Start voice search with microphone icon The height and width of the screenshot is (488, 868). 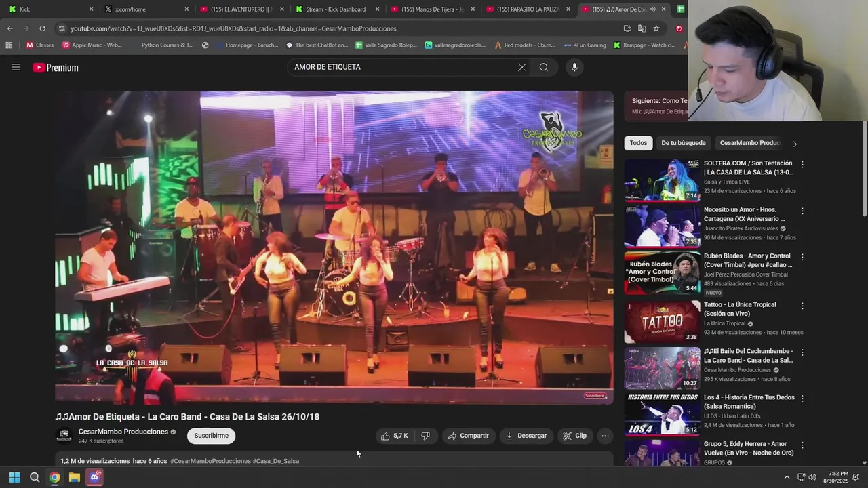pyautogui.click(x=574, y=67)
